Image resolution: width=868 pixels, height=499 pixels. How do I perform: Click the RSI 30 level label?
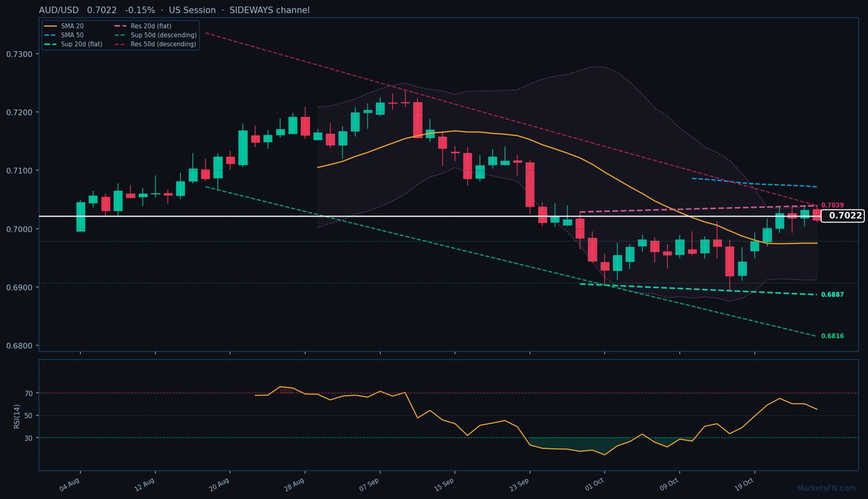(x=29, y=438)
